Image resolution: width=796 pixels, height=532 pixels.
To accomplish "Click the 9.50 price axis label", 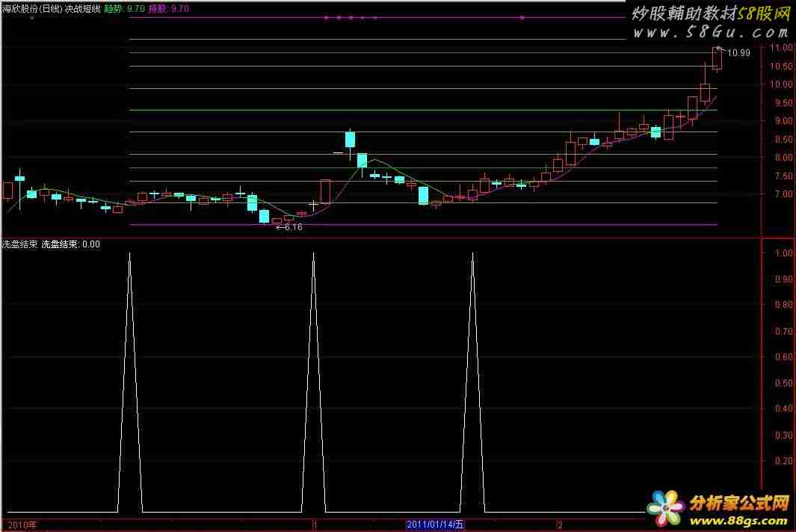I will click(x=783, y=102).
